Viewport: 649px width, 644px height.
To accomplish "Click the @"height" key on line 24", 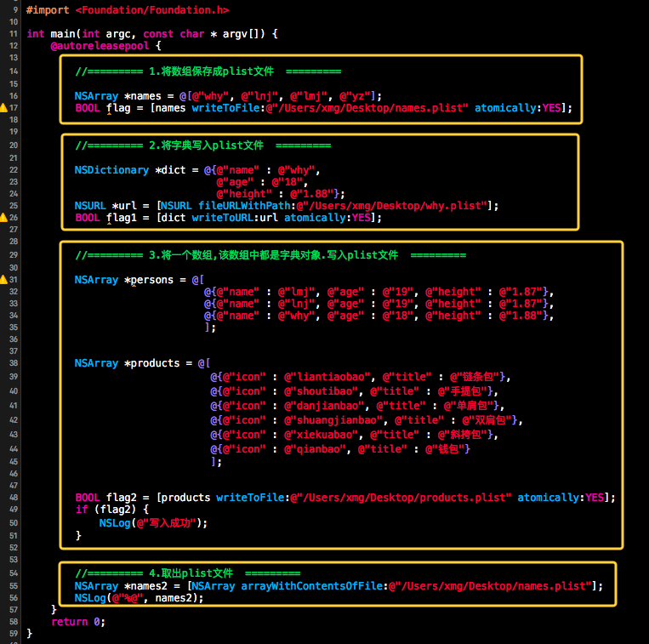I will tap(244, 194).
